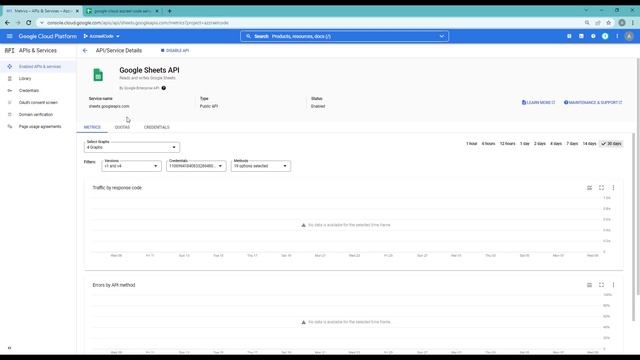Open the Google account avatar
This screenshot has height=360, width=640.
629,36
